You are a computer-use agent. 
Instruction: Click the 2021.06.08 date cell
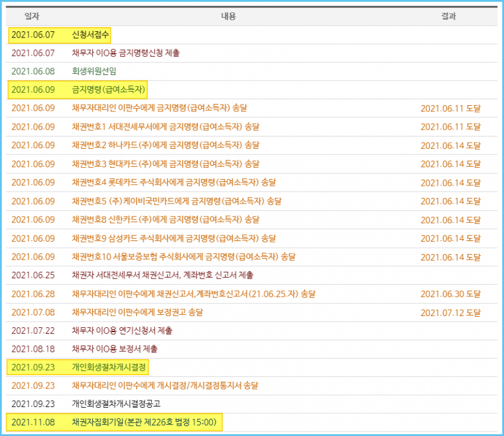33,71
